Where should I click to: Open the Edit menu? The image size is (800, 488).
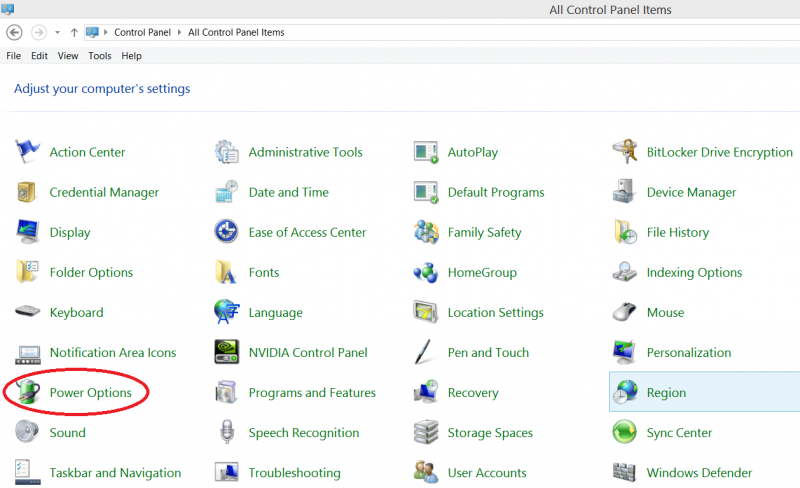pos(39,56)
